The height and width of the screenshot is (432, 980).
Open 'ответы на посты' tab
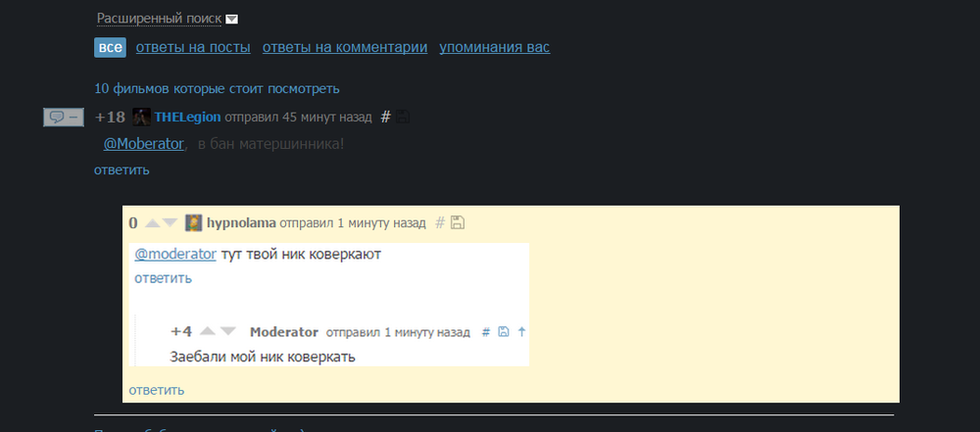click(x=193, y=48)
